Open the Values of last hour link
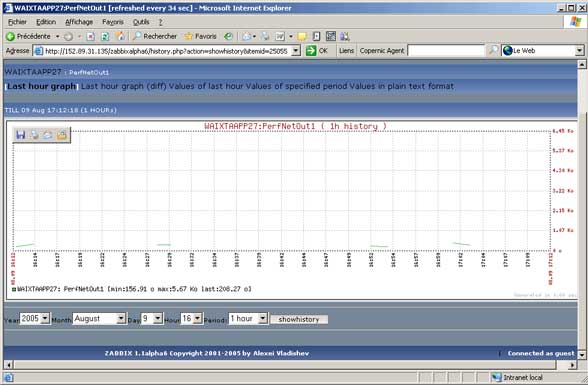This screenshot has height=385, width=588. pos(206,86)
